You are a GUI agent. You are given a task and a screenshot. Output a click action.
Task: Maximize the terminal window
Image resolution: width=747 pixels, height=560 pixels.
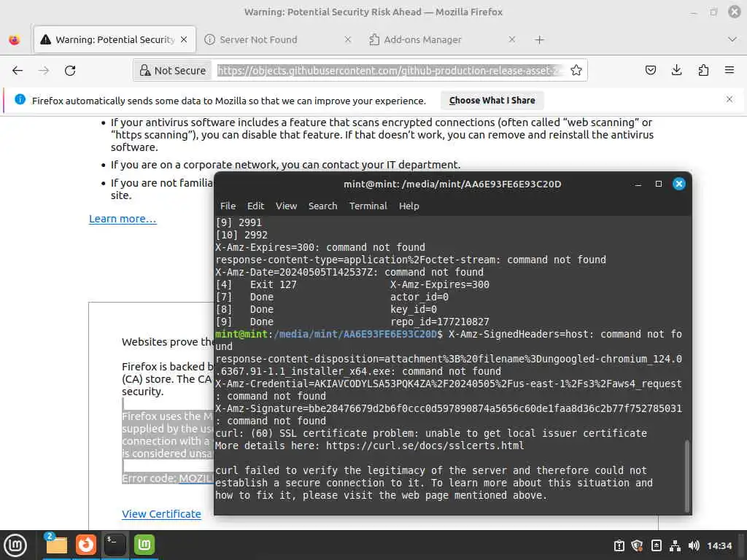(x=659, y=184)
